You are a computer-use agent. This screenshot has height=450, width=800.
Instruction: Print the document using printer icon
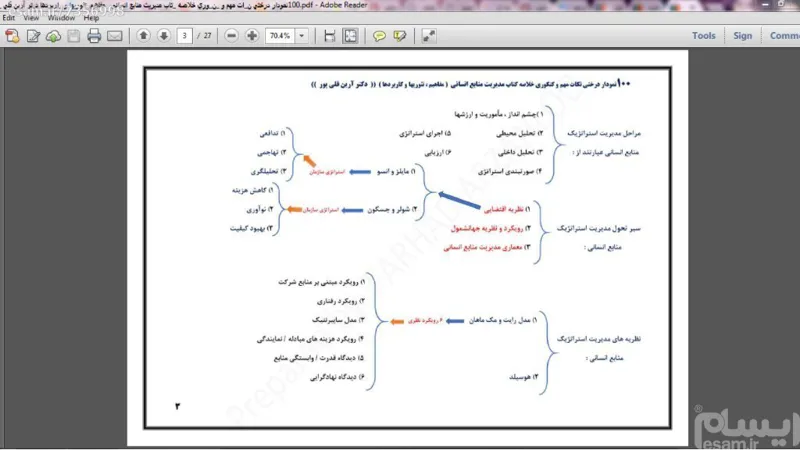[x=94, y=36]
